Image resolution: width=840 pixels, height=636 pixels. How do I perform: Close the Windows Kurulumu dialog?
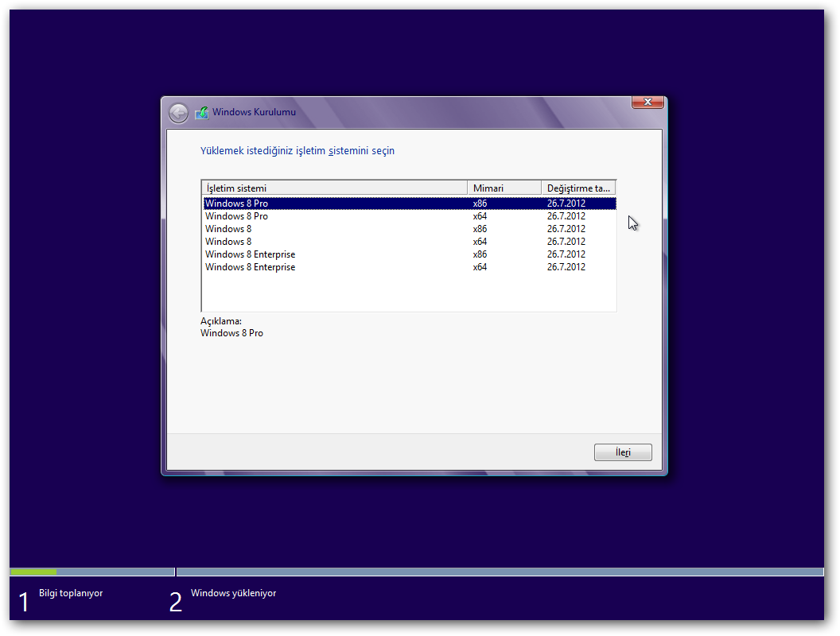click(647, 102)
